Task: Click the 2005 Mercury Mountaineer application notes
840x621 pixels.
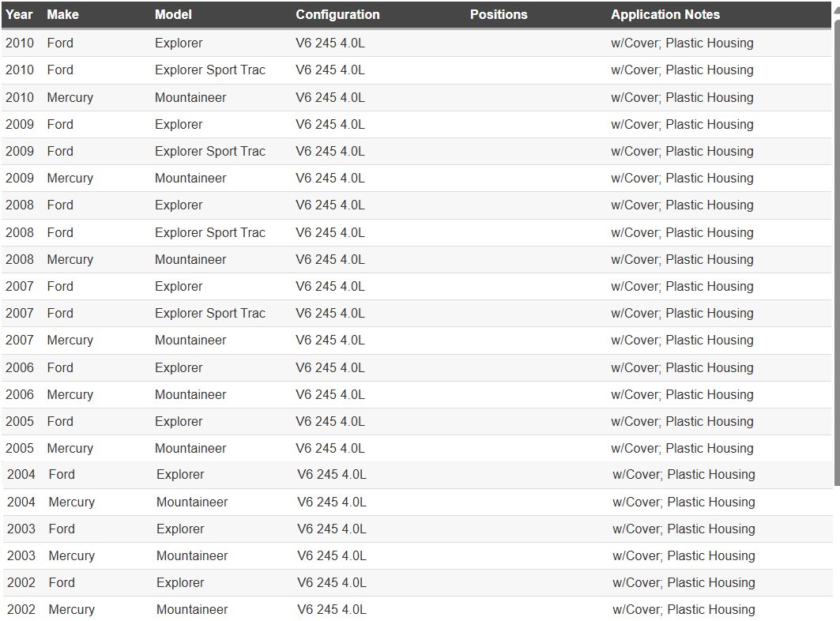Action: (682, 448)
